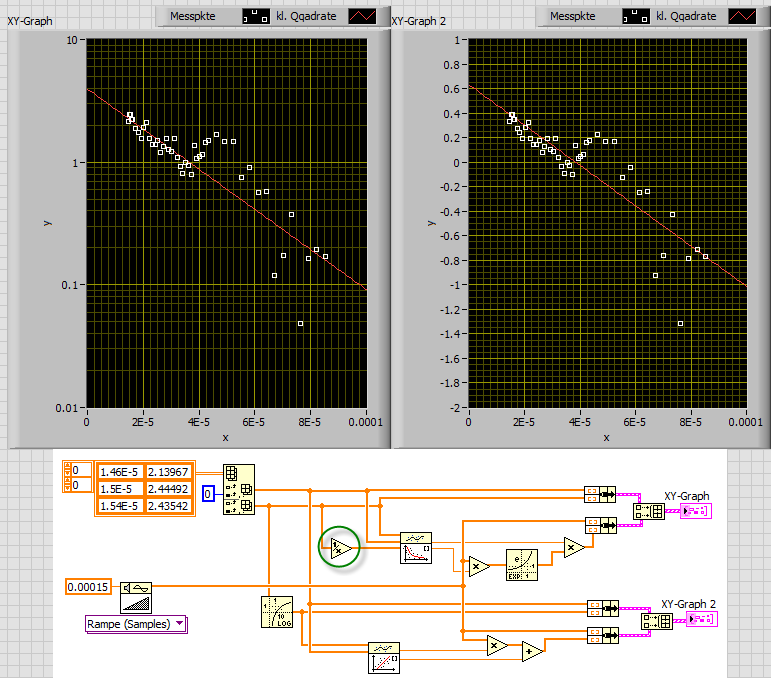Click the y-axis 0.8 marker on XY-Graph 2

(x=451, y=65)
